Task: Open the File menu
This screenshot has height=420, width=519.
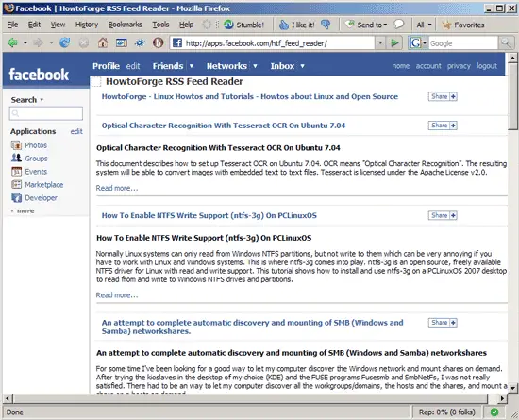Action: pyautogui.click(x=12, y=25)
